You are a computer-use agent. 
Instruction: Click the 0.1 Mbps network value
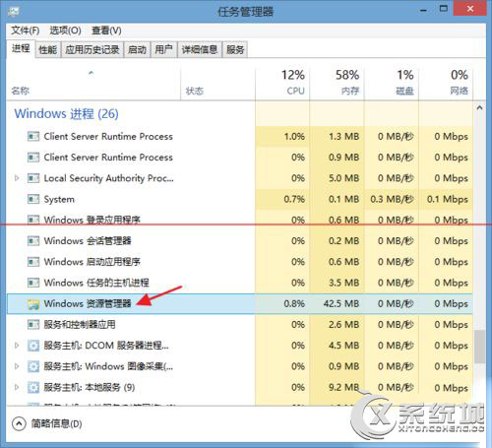tap(448, 199)
